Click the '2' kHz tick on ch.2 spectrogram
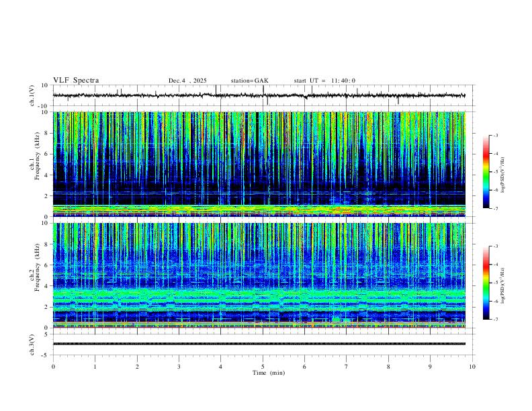The width and height of the screenshot is (532, 411). click(x=46, y=307)
